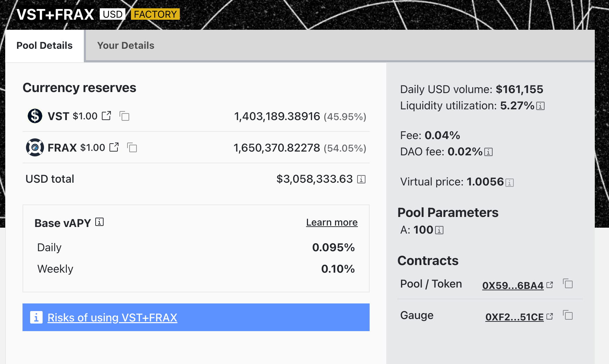Open the Learn more link
The width and height of the screenshot is (609, 364).
pyautogui.click(x=332, y=222)
